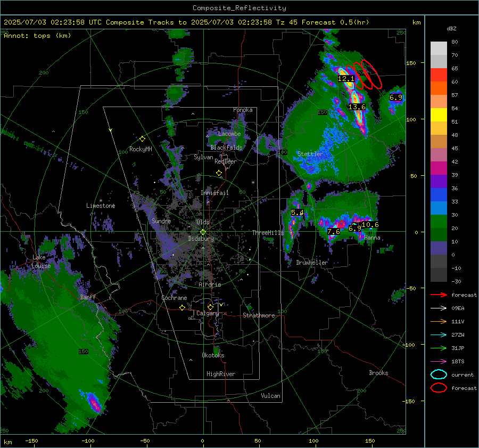Select the orange 111V arrow legend icon
Screen dimensions: 479x448
(439, 321)
